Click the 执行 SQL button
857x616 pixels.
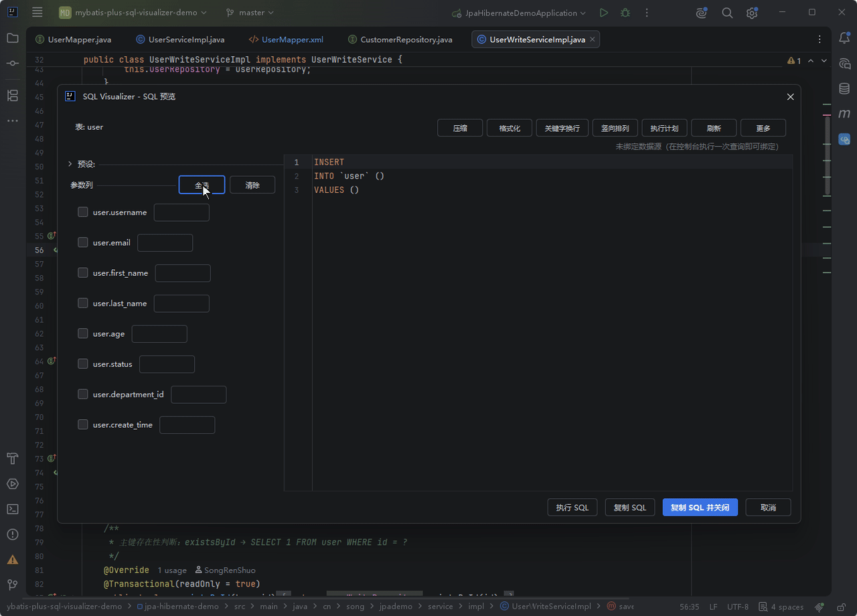tap(572, 508)
